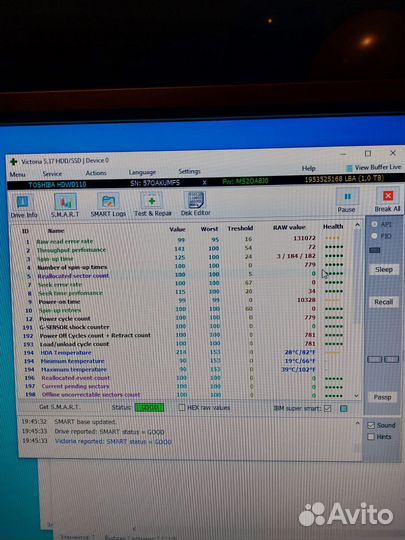Click the Pause icon button

click(x=347, y=197)
